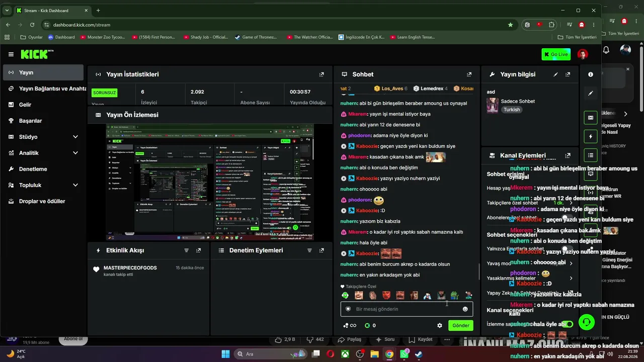Switch to Stream - Kick Dashboard tab

pos(52,11)
